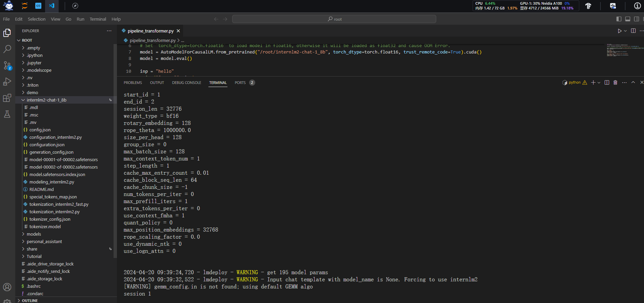Image resolution: width=644 pixels, height=303 pixels.
Task: Toggle the secondary sidebar layout icon
Action: (x=637, y=19)
